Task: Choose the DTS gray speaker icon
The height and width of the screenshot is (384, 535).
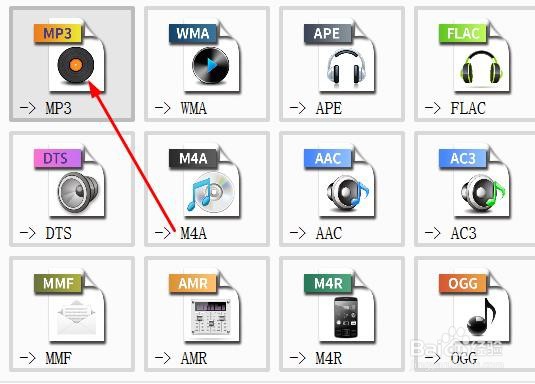Action: point(70,181)
